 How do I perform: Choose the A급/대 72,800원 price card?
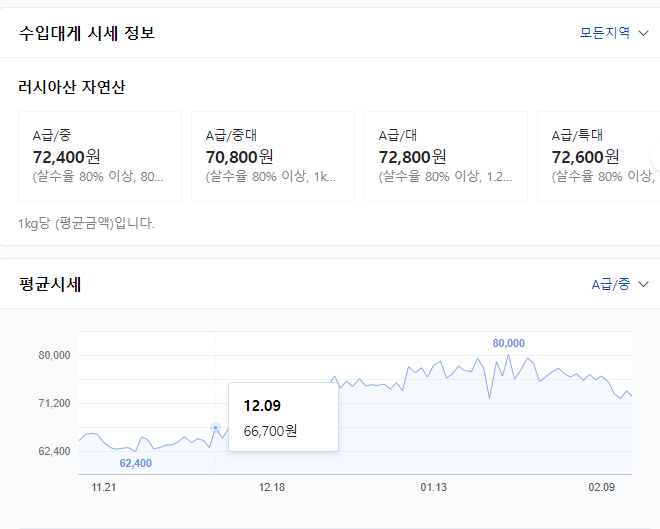(445, 156)
